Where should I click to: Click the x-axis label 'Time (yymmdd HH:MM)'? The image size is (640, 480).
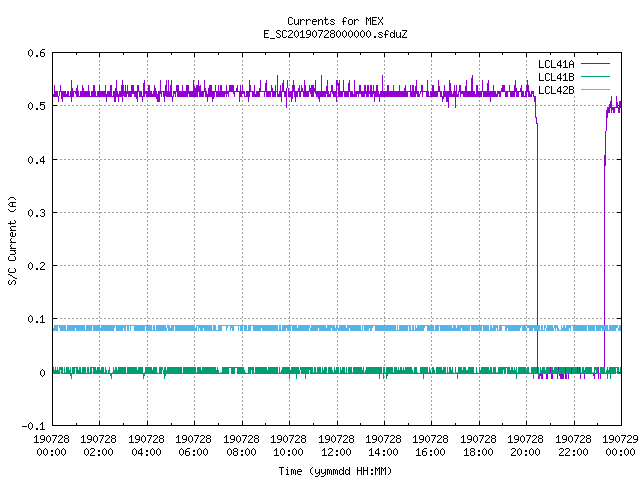pos(335,471)
